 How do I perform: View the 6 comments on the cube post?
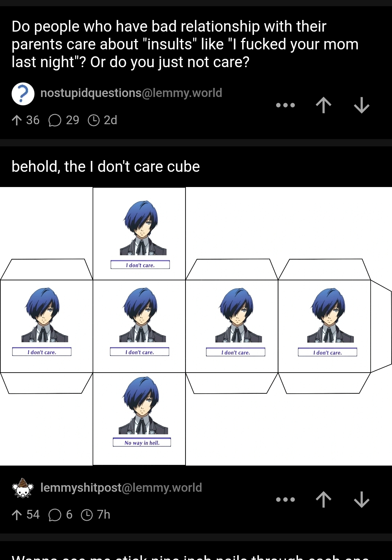tap(61, 515)
